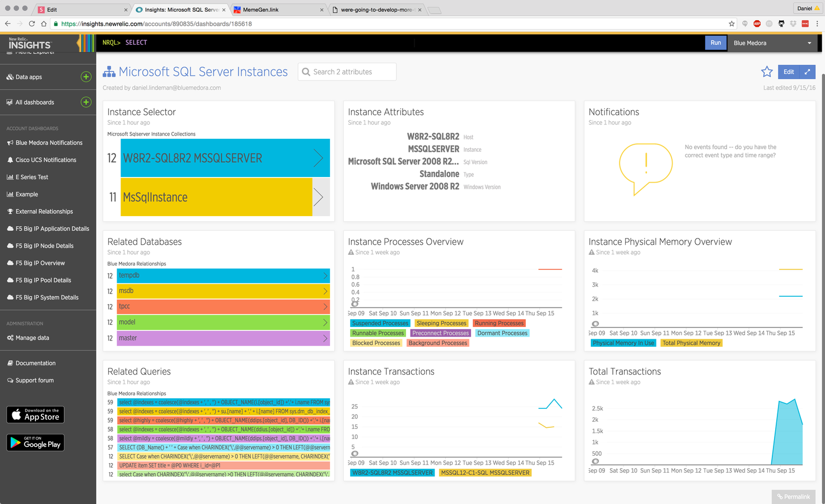Bookmark this page with the address bar star
The width and height of the screenshot is (825, 504).
point(731,24)
